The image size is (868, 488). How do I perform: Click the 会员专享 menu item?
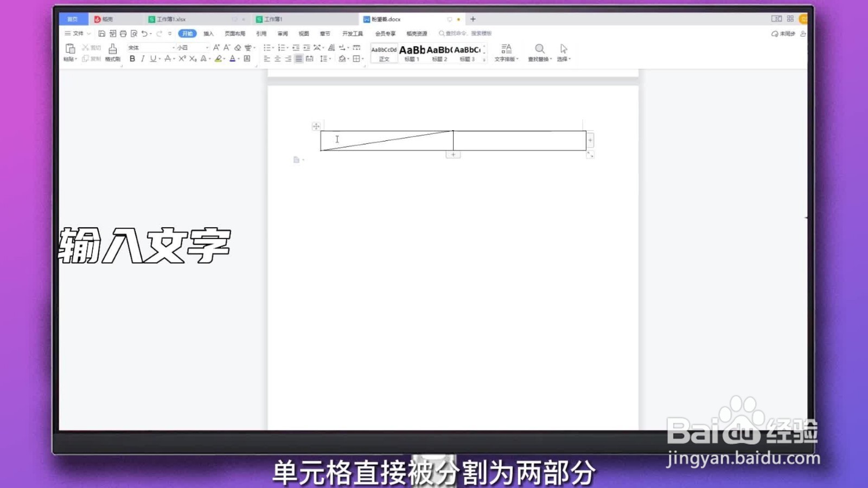385,33
